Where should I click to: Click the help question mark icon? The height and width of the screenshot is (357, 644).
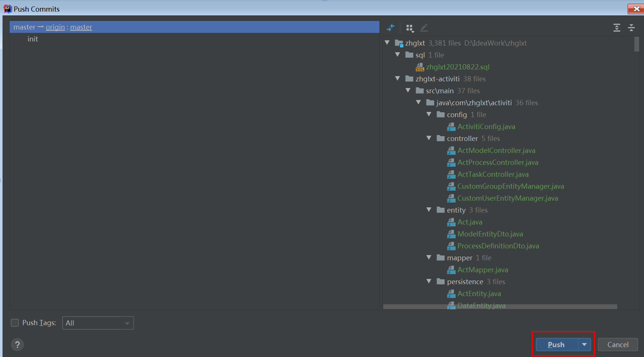17,344
